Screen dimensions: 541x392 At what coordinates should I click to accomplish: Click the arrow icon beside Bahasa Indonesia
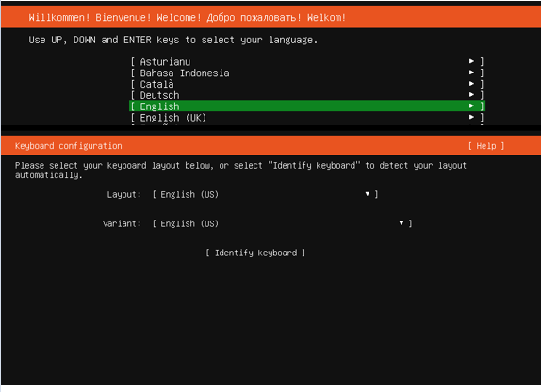[471, 73]
